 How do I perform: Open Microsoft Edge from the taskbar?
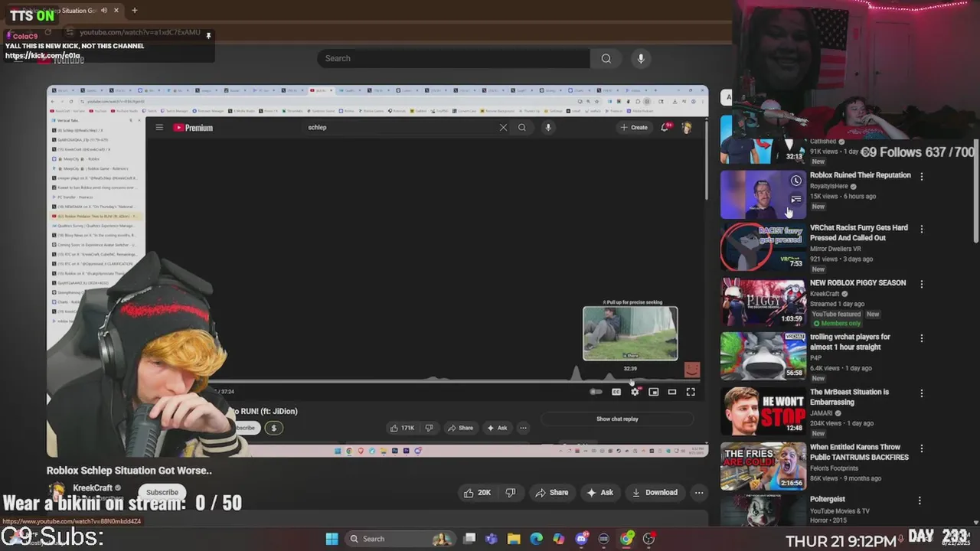click(536, 539)
